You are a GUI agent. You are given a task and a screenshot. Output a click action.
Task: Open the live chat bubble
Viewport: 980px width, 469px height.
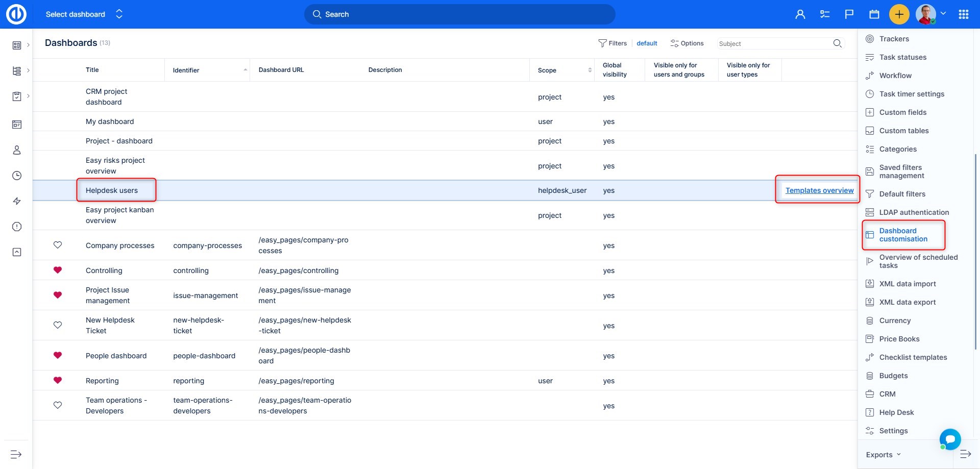[x=950, y=439]
